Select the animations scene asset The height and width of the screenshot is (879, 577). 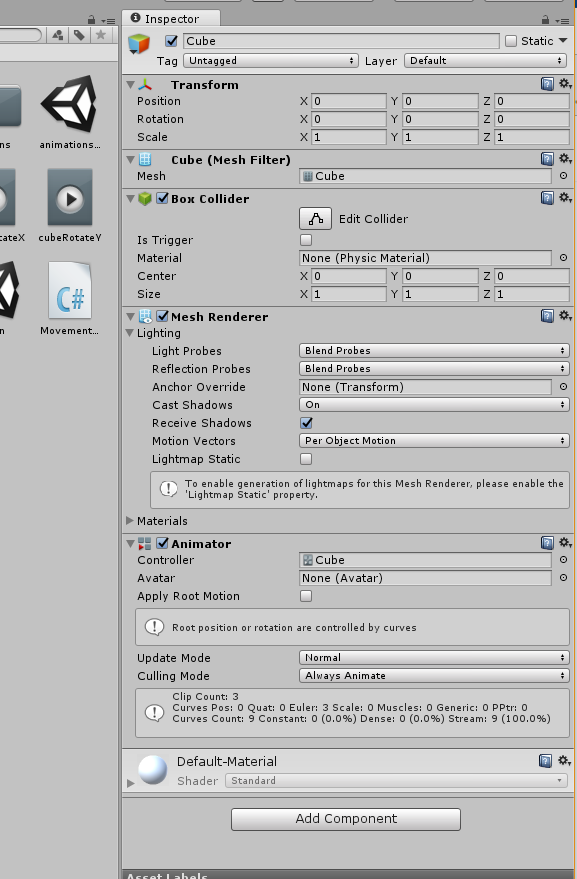pos(70,113)
